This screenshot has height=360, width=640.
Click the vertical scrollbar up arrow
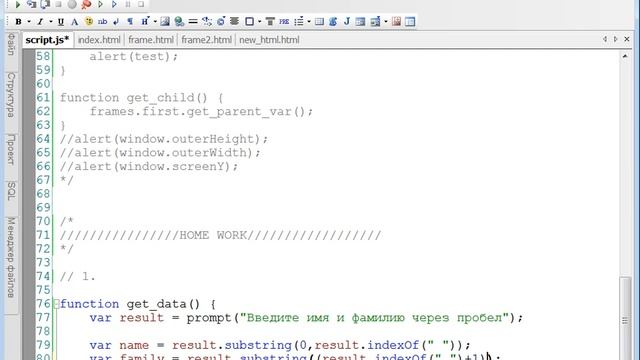[625, 56]
